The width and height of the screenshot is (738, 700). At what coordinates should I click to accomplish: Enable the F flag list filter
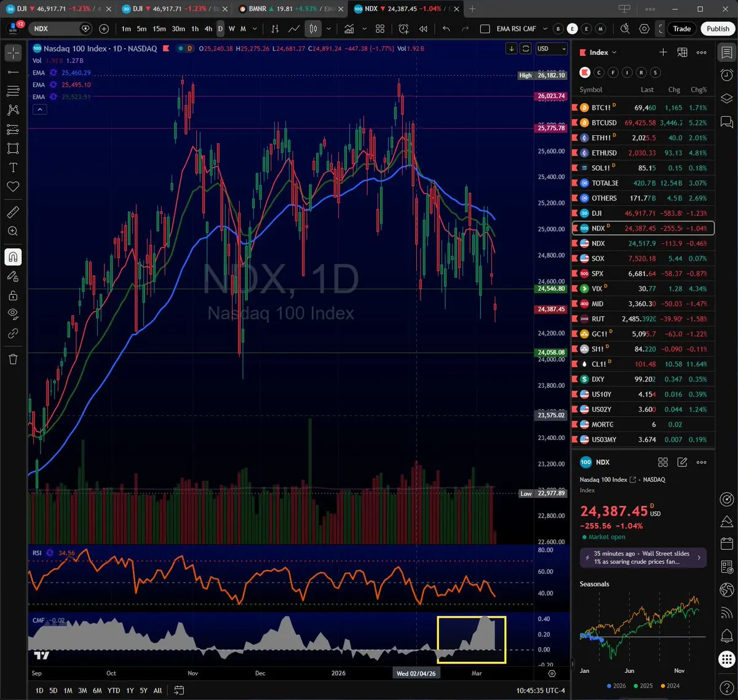(613, 73)
